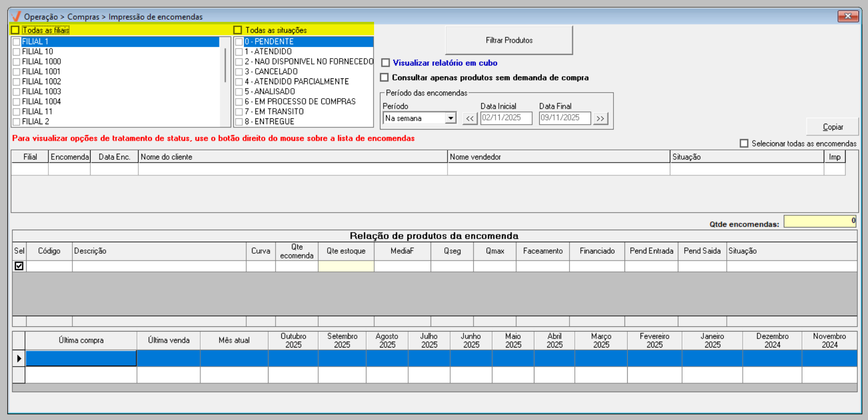Toggle the Sel checkbox in products grid
This screenshot has height=420, width=868.
click(x=19, y=266)
